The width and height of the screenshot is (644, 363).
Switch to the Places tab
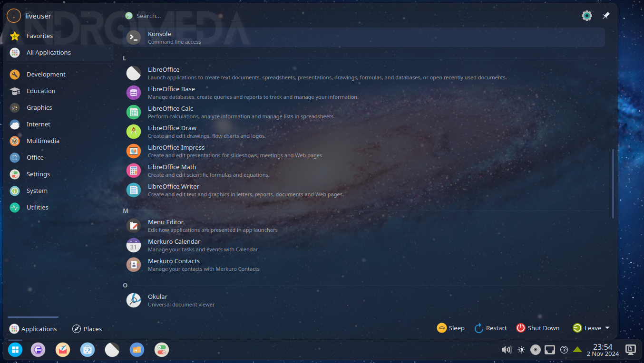pos(87,328)
